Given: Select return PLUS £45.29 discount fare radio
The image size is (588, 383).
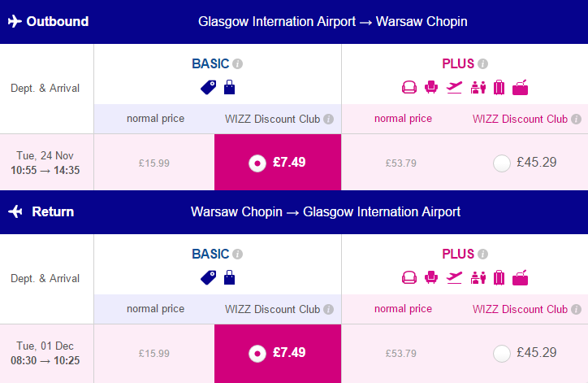Looking at the screenshot, I should [502, 354].
